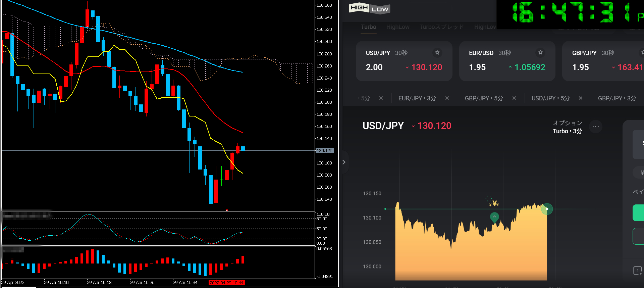The width and height of the screenshot is (644, 288).
Task: Click the one-click trade icon at bottom right
Action: coord(637,270)
